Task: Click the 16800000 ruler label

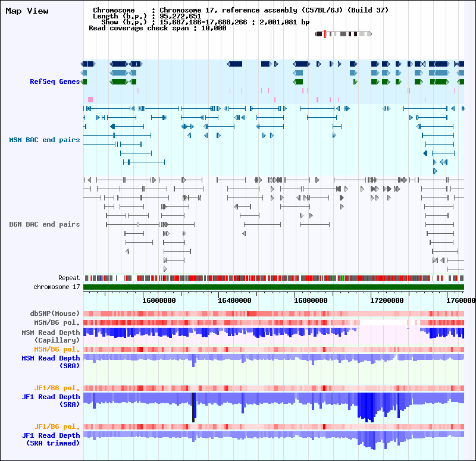Action: coord(311,300)
